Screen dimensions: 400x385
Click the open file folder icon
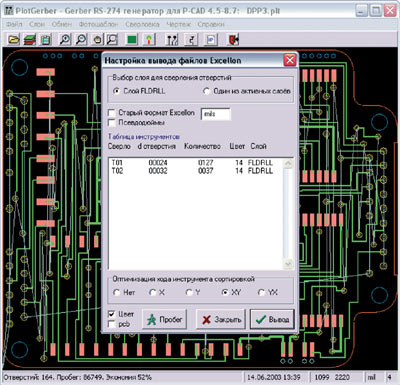tap(13, 40)
